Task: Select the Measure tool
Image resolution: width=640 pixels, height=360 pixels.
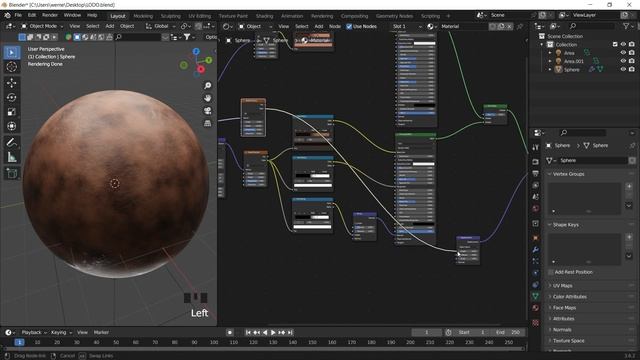Action: tap(12, 157)
